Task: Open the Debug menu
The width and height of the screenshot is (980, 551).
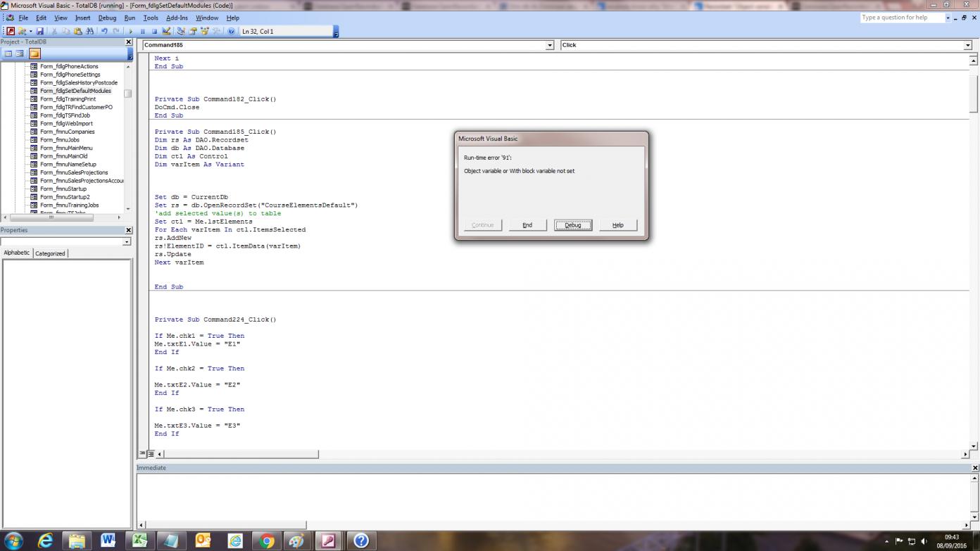Action: coord(107,18)
